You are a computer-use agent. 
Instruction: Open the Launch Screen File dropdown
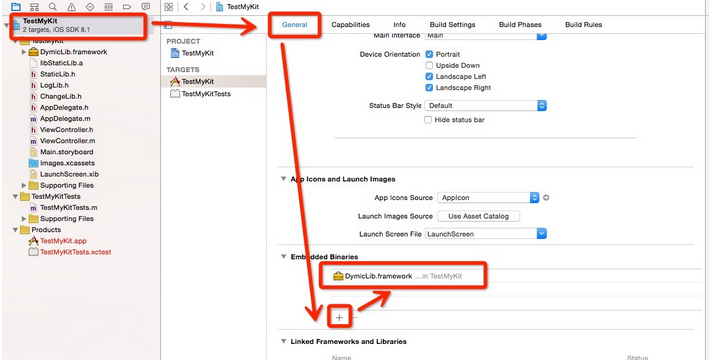click(x=486, y=234)
